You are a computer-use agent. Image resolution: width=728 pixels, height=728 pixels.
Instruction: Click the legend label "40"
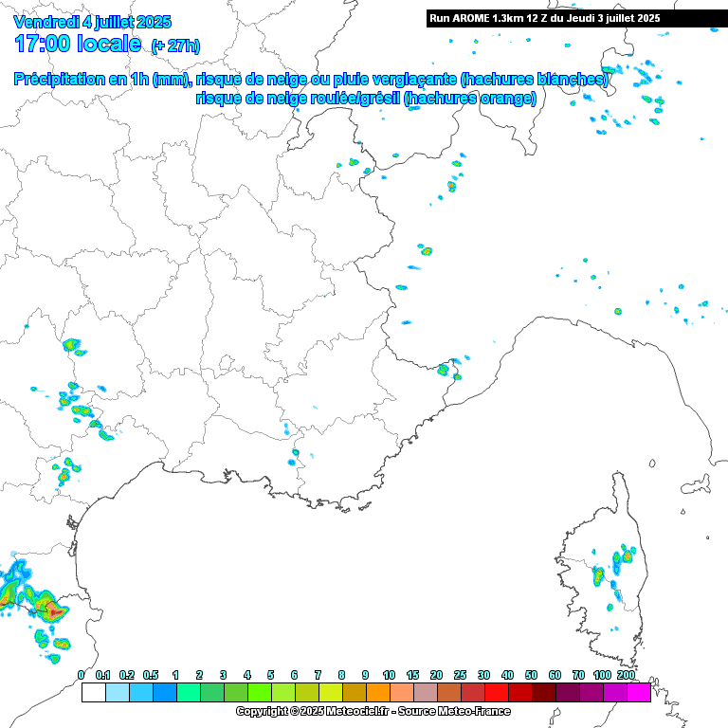pyautogui.click(x=507, y=675)
